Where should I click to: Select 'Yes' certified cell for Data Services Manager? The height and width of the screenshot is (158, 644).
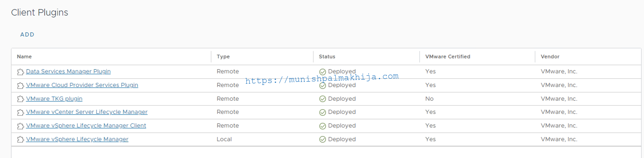point(430,71)
